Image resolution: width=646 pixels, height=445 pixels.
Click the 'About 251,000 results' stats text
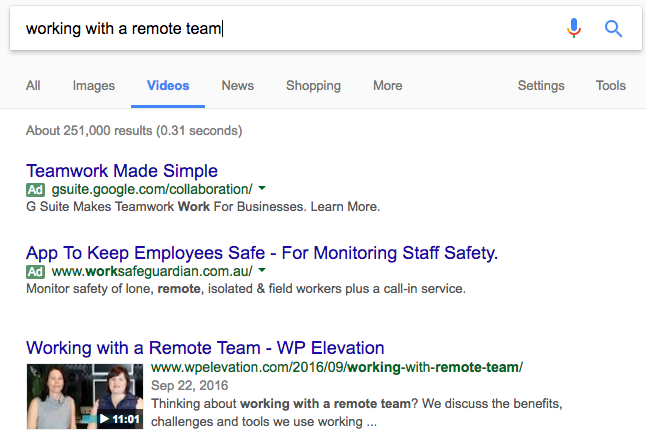(134, 131)
